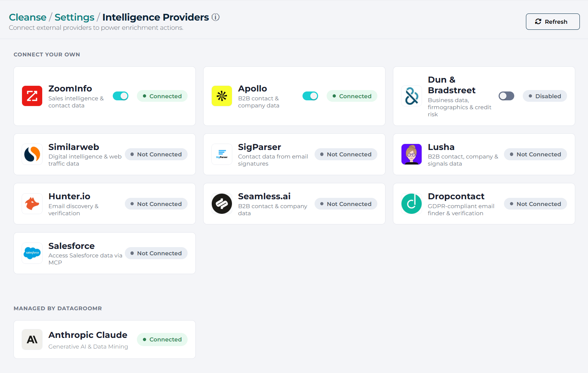
Task: Open the Salesforce provider card
Action: pos(105,253)
